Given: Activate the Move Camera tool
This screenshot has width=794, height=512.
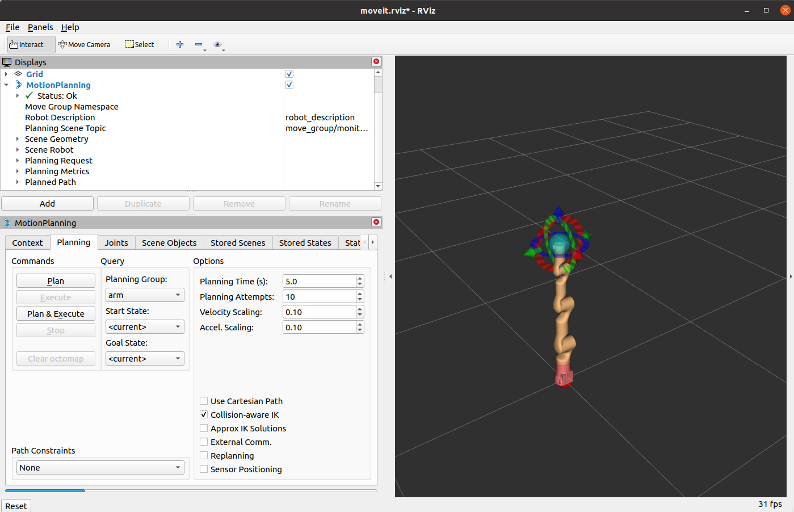Looking at the screenshot, I should click(84, 44).
